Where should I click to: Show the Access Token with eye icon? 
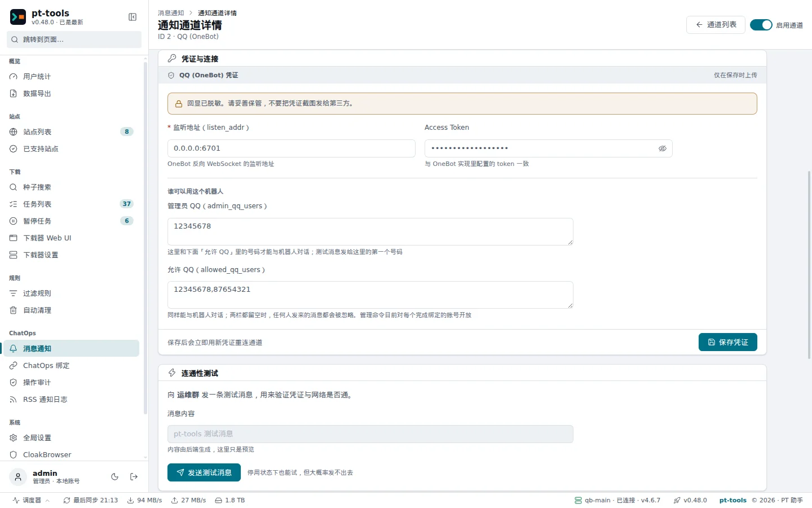663,148
